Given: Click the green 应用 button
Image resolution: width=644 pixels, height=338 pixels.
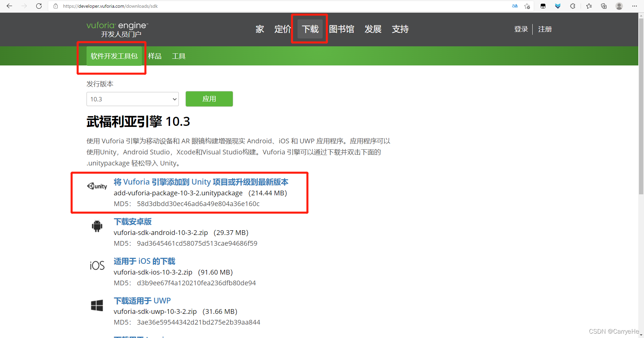Looking at the screenshot, I should pyautogui.click(x=209, y=99).
